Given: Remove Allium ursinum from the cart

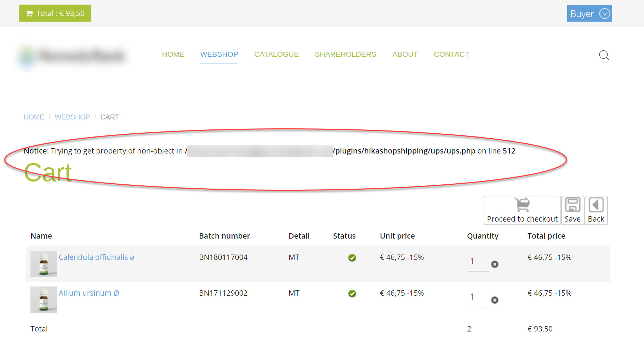Looking at the screenshot, I should (x=495, y=300).
